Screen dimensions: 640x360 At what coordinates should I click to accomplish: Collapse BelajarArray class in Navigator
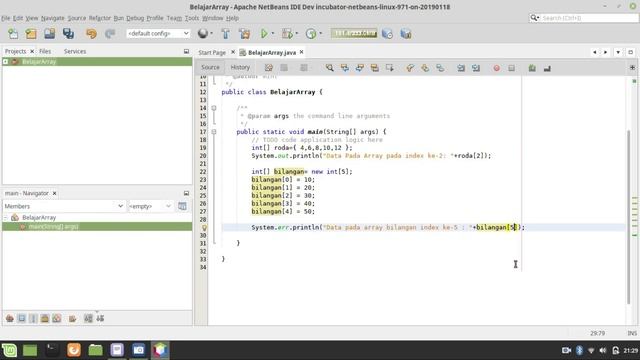point(6,218)
